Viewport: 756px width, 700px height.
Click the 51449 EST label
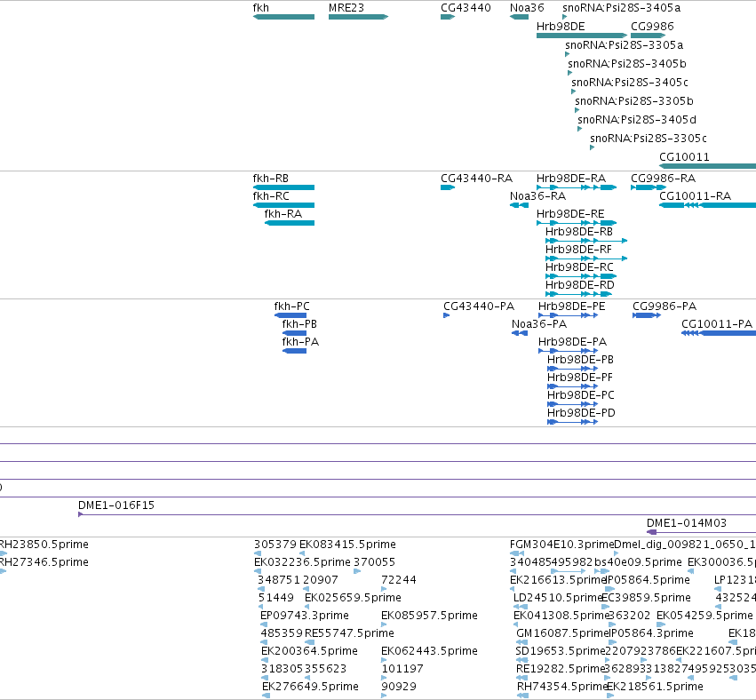[275, 598]
